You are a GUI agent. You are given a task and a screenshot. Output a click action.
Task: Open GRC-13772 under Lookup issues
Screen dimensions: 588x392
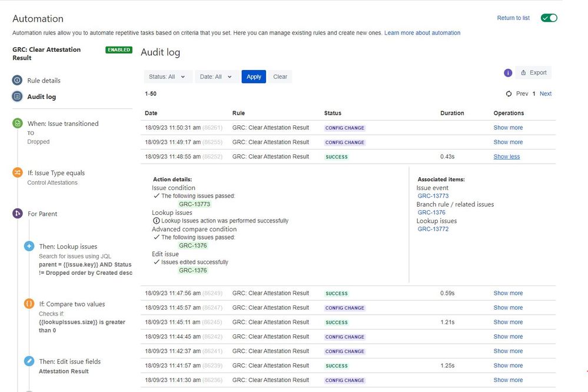click(433, 229)
